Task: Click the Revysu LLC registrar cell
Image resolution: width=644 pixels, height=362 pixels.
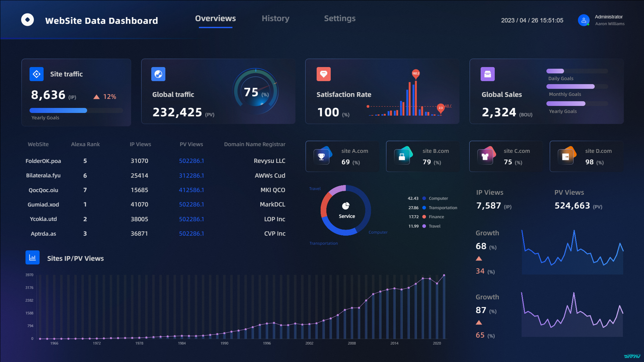Action: point(270,161)
